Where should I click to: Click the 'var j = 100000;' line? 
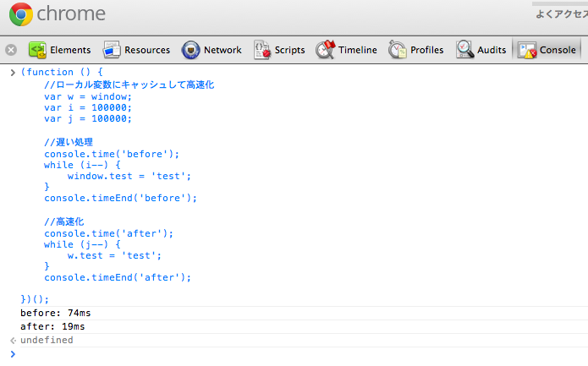(88, 118)
